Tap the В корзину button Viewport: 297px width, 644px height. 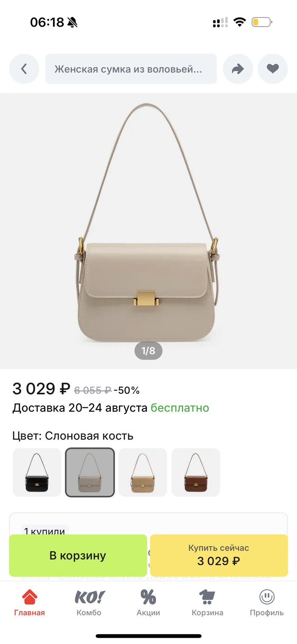point(78,555)
